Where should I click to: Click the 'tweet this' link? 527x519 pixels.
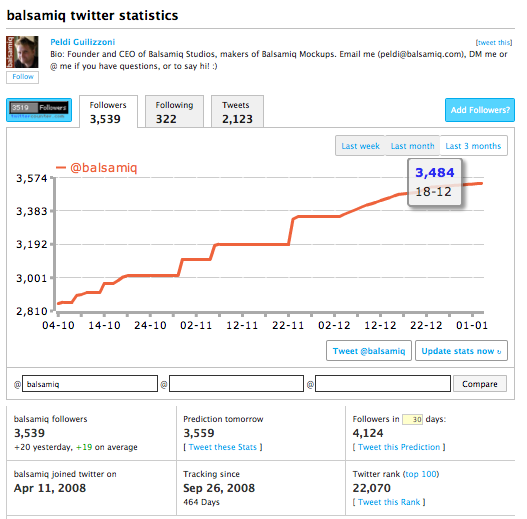(x=494, y=42)
